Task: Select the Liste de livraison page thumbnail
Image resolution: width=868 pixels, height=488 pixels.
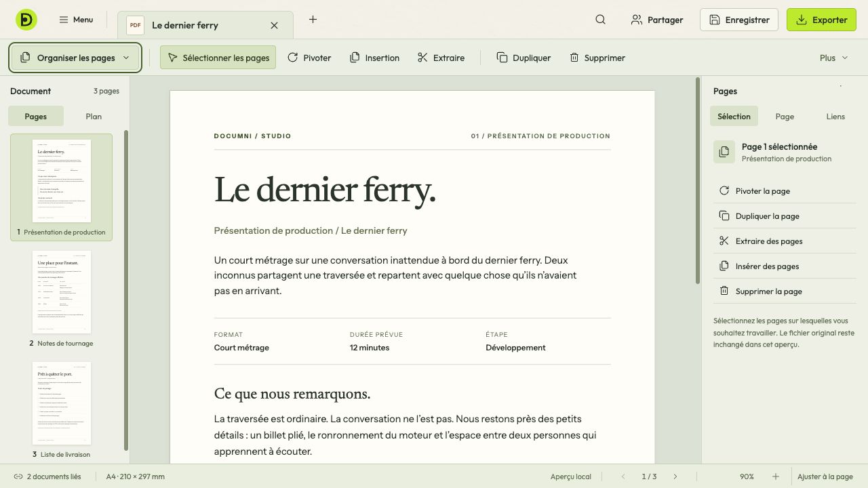Action: tap(62, 410)
